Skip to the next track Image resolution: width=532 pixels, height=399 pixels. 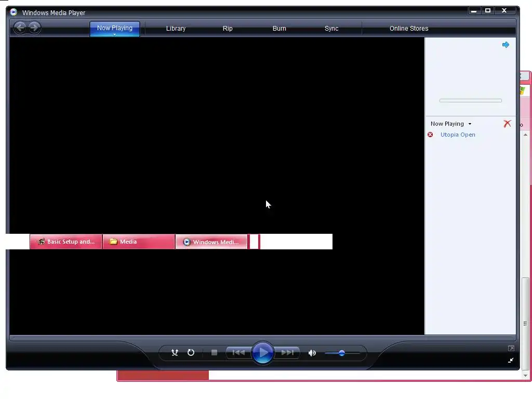[x=287, y=353]
